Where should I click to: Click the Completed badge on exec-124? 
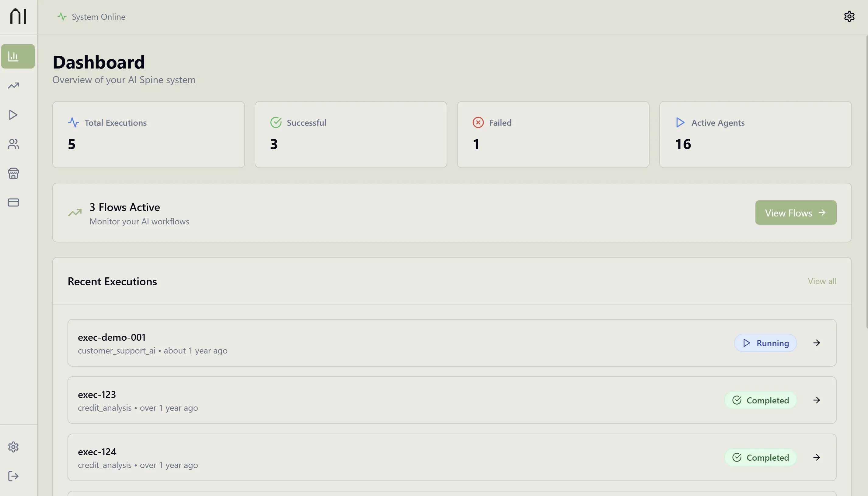tap(760, 457)
